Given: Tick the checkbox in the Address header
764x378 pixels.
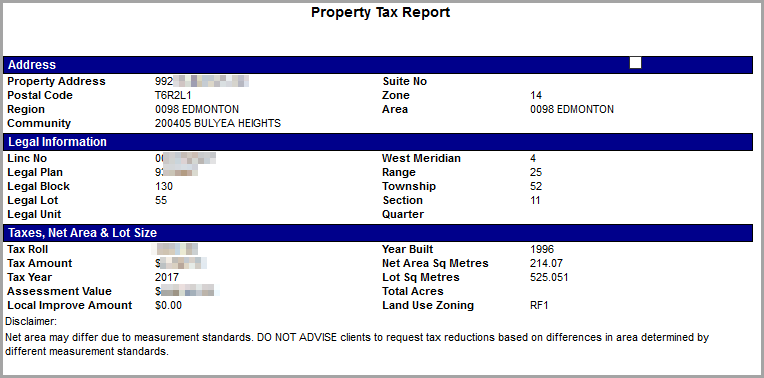Looking at the screenshot, I should coord(635,63).
